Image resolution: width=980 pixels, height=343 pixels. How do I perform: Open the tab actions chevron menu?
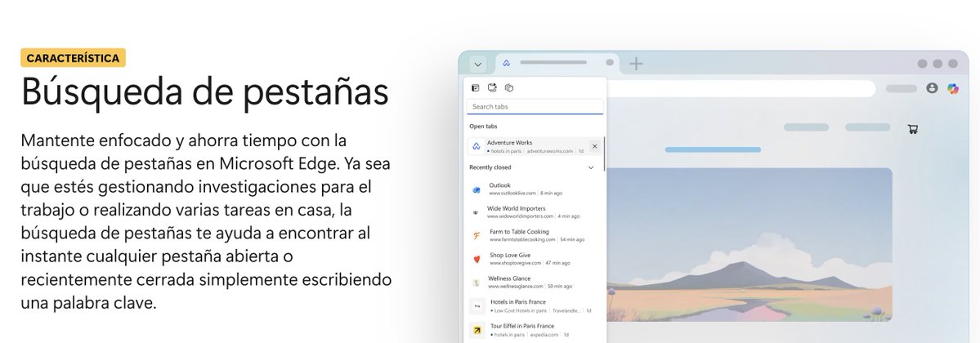[478, 64]
